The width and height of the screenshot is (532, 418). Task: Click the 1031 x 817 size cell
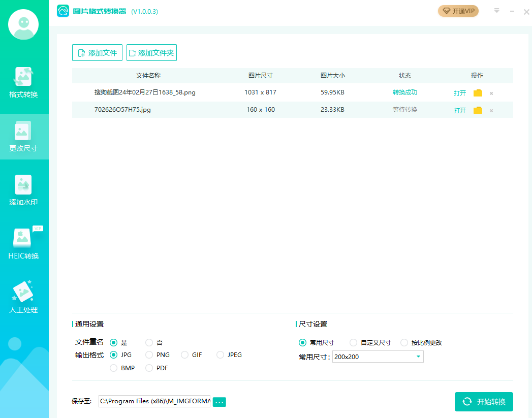pos(260,92)
